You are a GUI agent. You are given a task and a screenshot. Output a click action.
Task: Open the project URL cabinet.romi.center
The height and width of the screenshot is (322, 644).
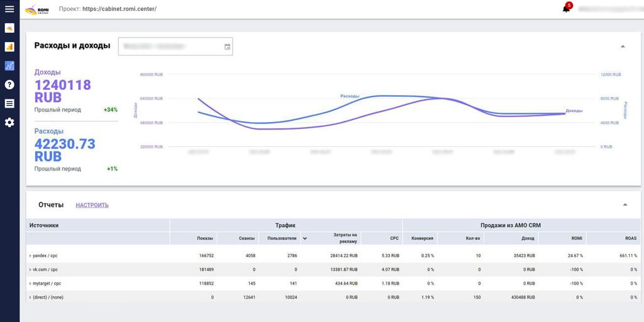click(x=119, y=9)
